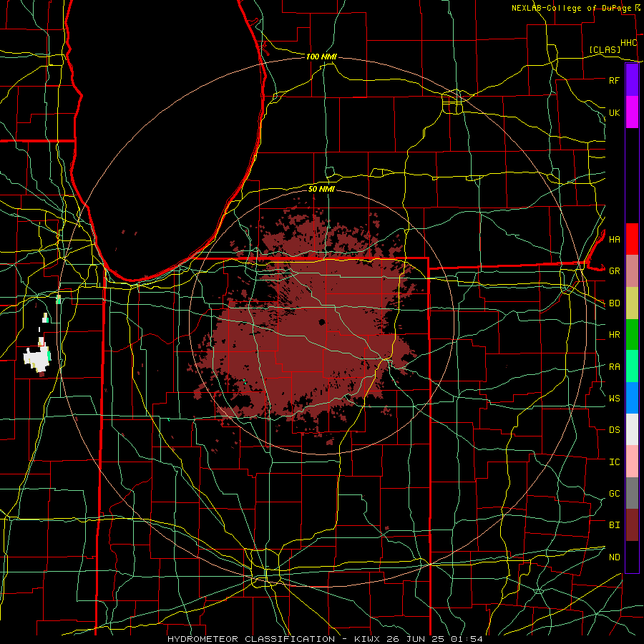Click the HR green legend swatch
Image resolution: width=644 pixels, height=644 pixels.
tap(632, 335)
